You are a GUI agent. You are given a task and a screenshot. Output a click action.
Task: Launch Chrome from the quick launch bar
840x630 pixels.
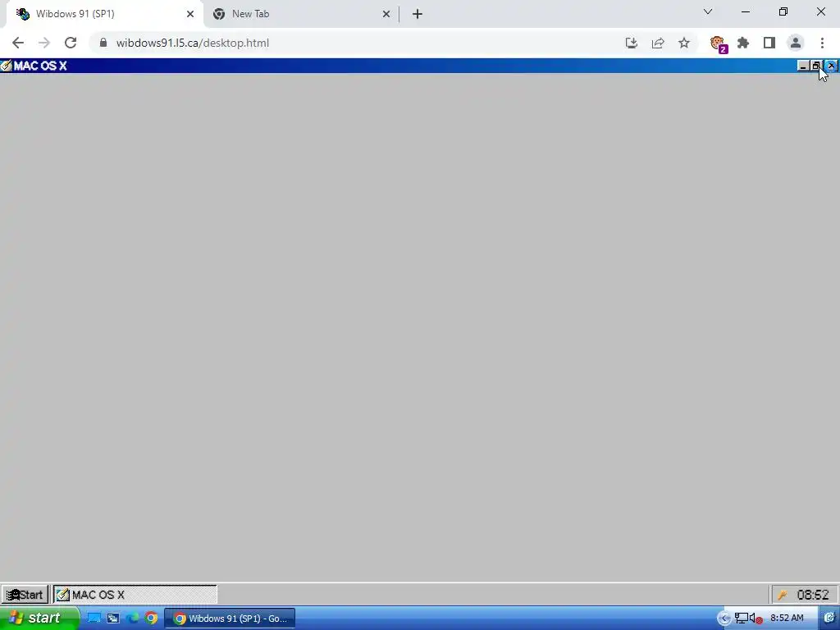click(x=152, y=619)
